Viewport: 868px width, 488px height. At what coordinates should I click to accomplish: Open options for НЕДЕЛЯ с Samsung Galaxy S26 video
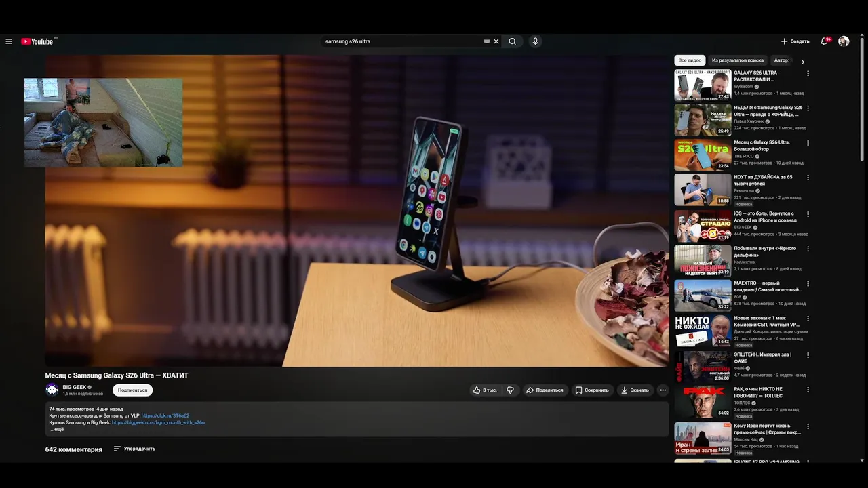pos(808,108)
